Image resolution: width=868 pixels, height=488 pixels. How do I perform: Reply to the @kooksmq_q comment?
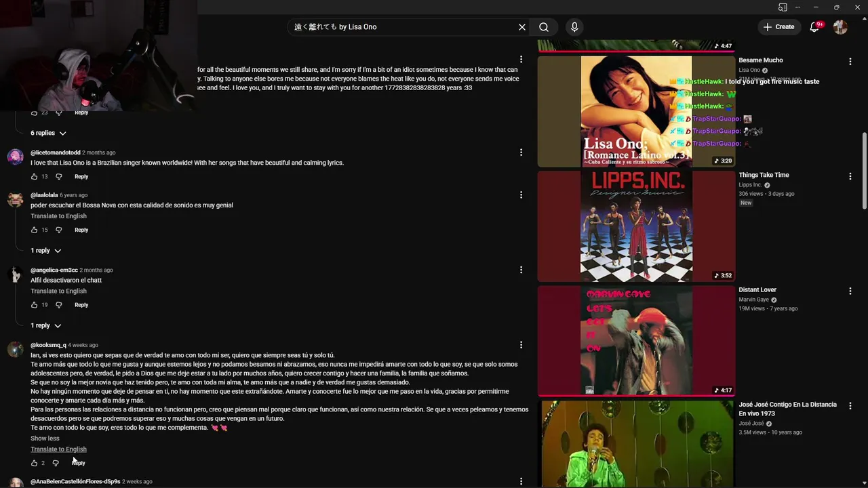79,463
